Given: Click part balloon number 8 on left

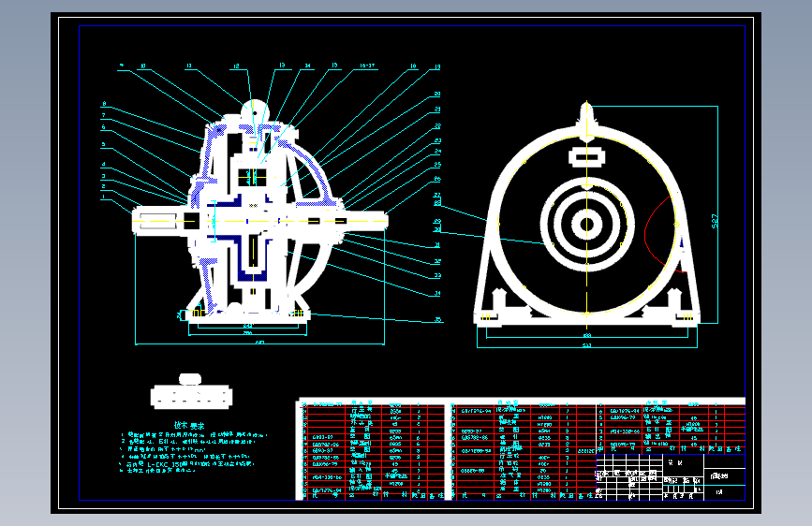Looking at the screenshot, I should click(104, 104).
